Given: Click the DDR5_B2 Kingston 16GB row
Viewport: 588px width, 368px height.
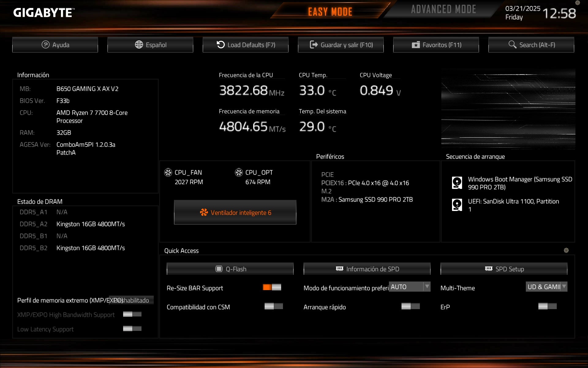Looking at the screenshot, I should (x=72, y=248).
